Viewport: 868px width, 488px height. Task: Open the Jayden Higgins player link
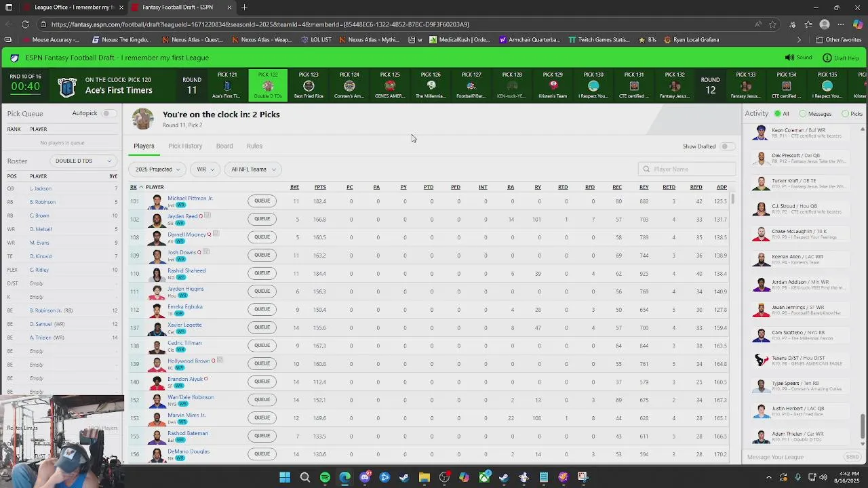click(185, 289)
